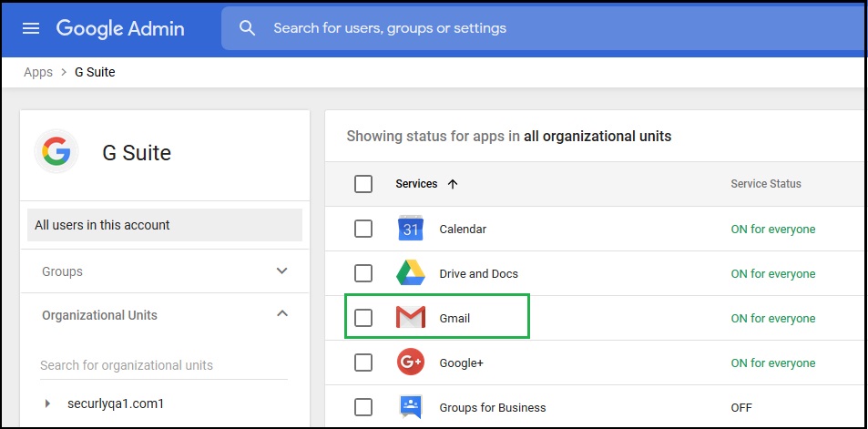Check the select-all services checkbox
The image size is (868, 429).
pyautogui.click(x=363, y=184)
